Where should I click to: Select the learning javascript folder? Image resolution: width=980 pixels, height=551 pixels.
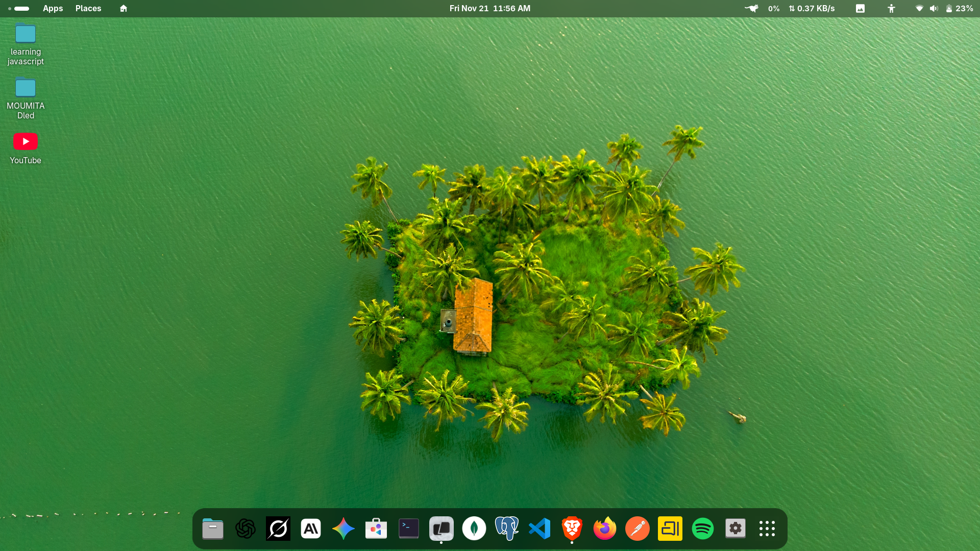click(x=26, y=34)
